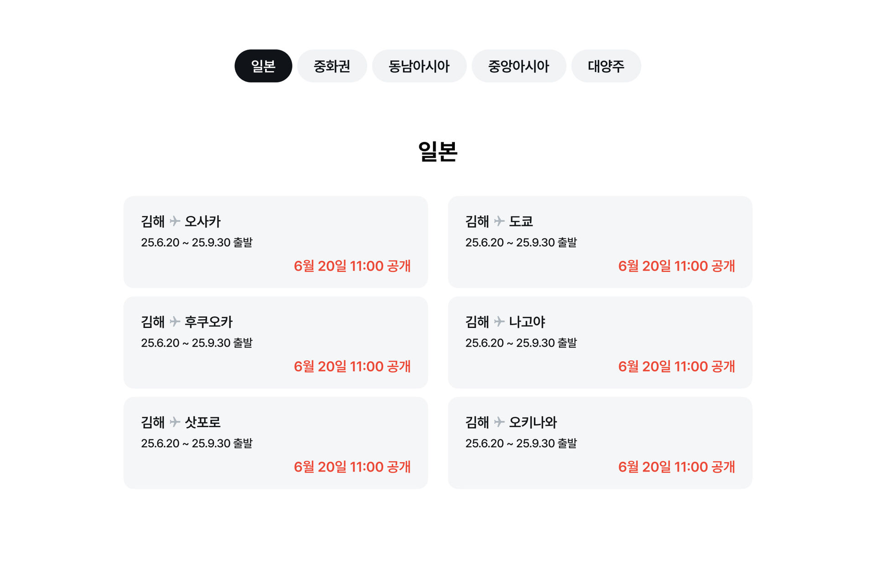Viewport: 876px width, 588px height.
Task: Click the airplane icon beside 나고야
Action: tap(499, 322)
